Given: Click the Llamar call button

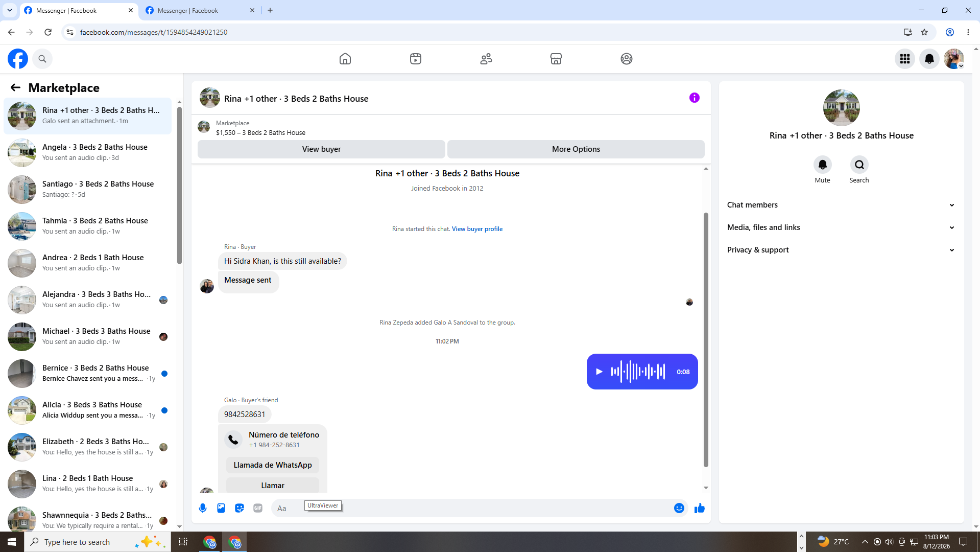Looking at the screenshot, I should pos(273,485).
